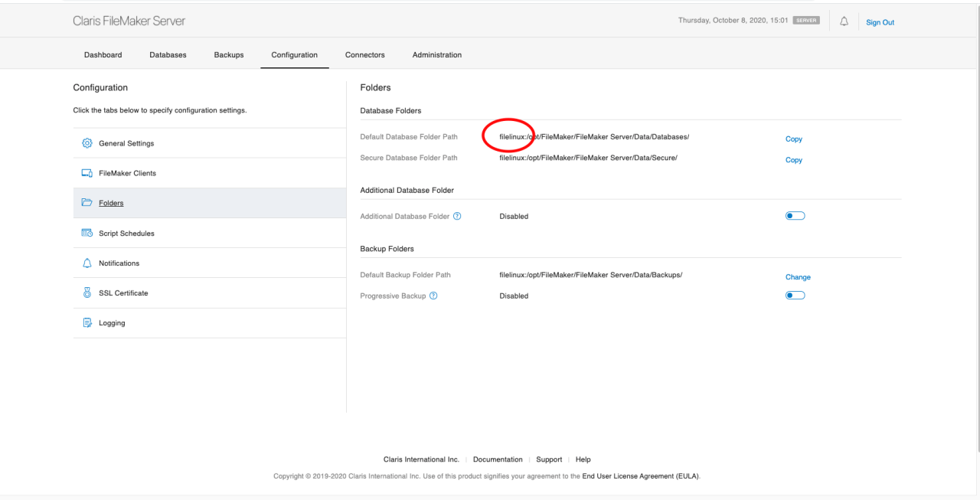The width and height of the screenshot is (980, 500).
Task: Switch to the Dashboard tab
Action: 103,55
